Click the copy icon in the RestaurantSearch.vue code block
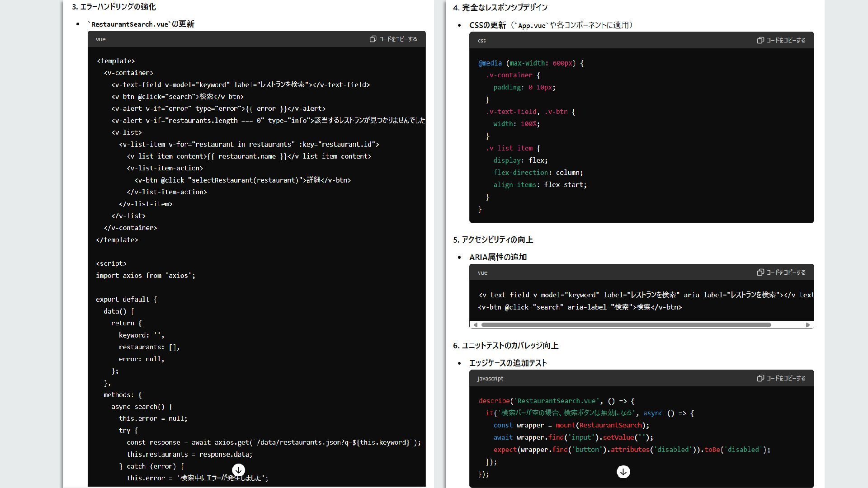 pyautogui.click(x=373, y=39)
